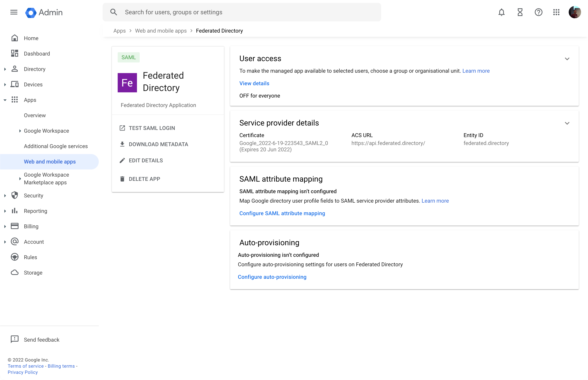Click the Federated Directory app tile icon

[x=127, y=83]
